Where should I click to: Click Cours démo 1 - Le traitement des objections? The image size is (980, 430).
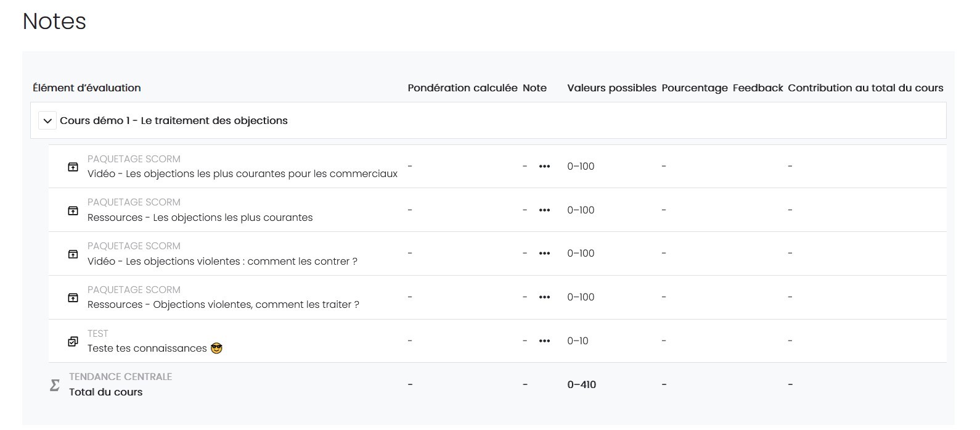pos(174,121)
